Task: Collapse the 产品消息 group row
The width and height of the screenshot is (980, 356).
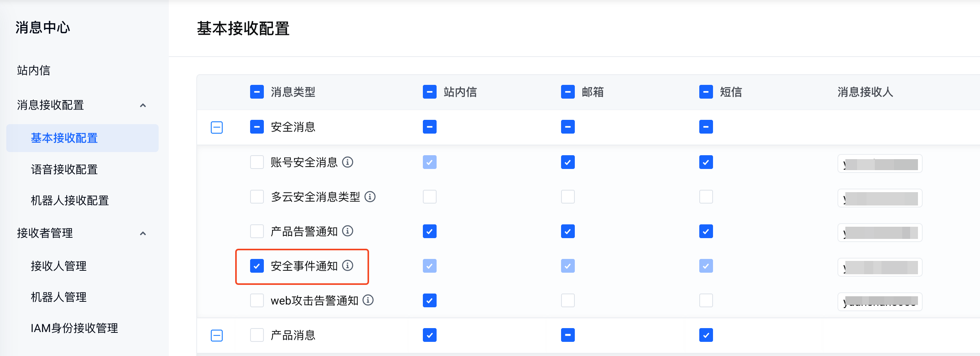Action: [x=217, y=335]
